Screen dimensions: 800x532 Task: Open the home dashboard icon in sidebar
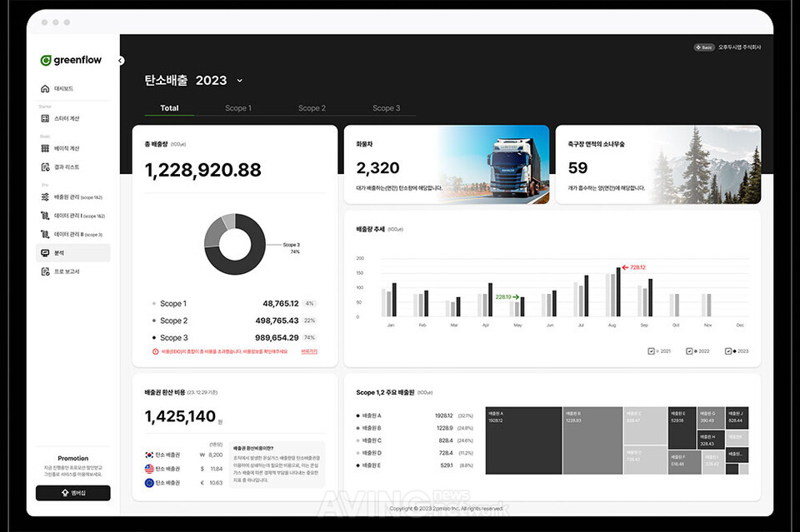tap(45, 88)
